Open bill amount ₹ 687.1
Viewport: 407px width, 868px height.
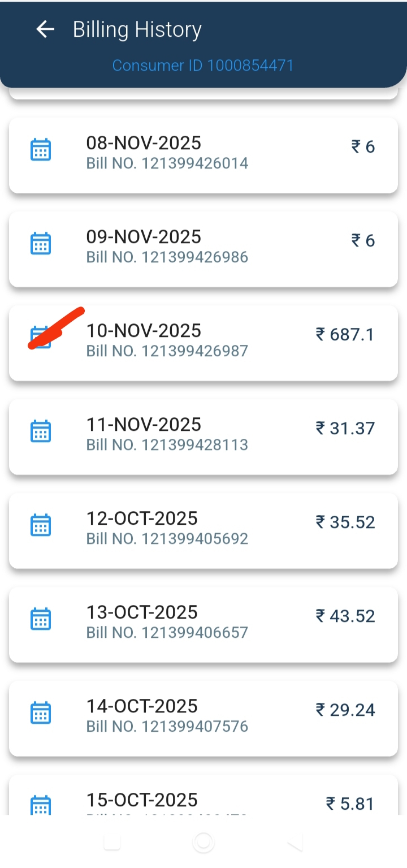[345, 335]
